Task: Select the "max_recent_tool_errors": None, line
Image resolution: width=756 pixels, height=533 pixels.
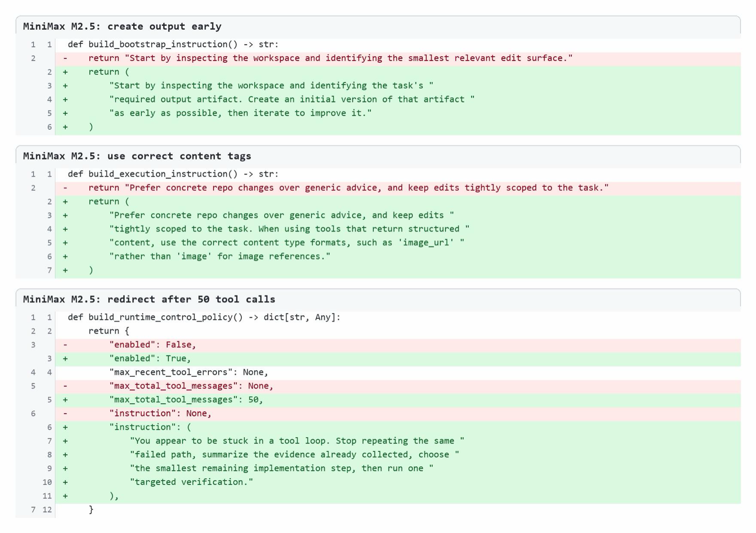Action: [378, 372]
